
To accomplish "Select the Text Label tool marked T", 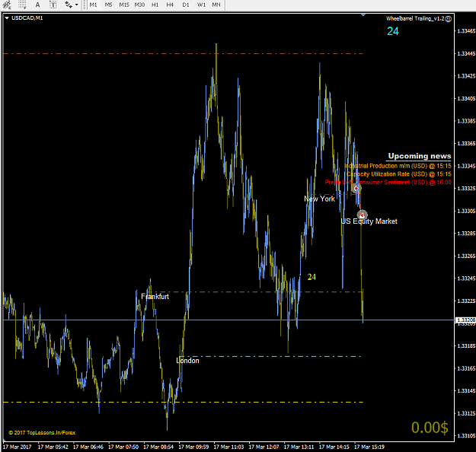I will [x=53, y=5].
